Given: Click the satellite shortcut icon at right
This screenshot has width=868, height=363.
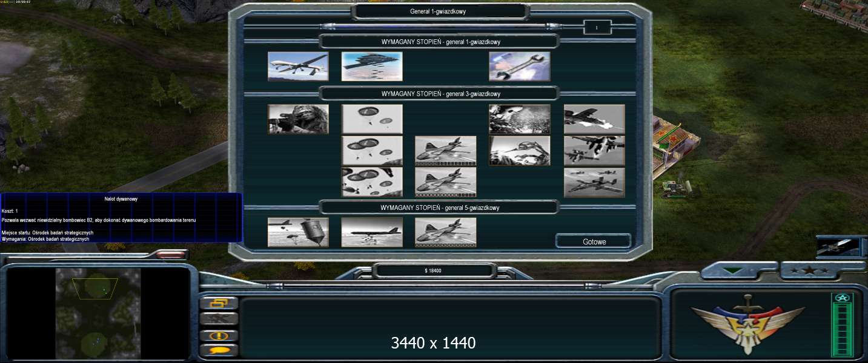Looking at the screenshot, I should 837,247.
